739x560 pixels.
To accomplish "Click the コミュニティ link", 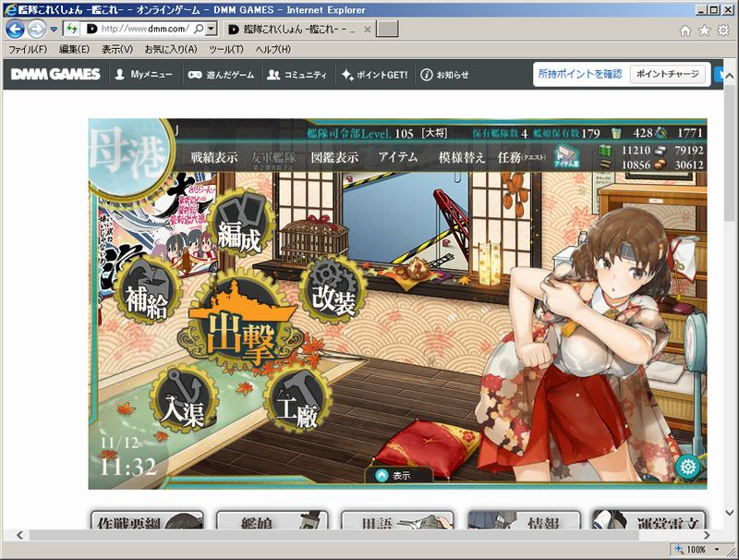I will point(297,75).
